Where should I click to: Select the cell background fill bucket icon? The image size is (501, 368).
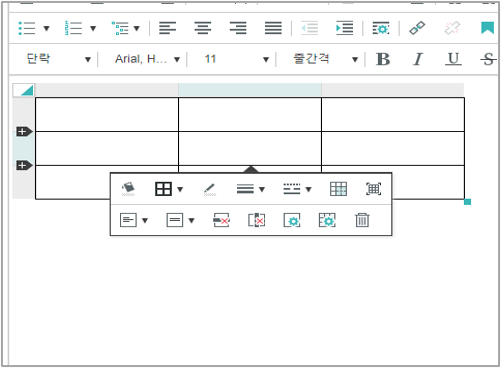[128, 189]
